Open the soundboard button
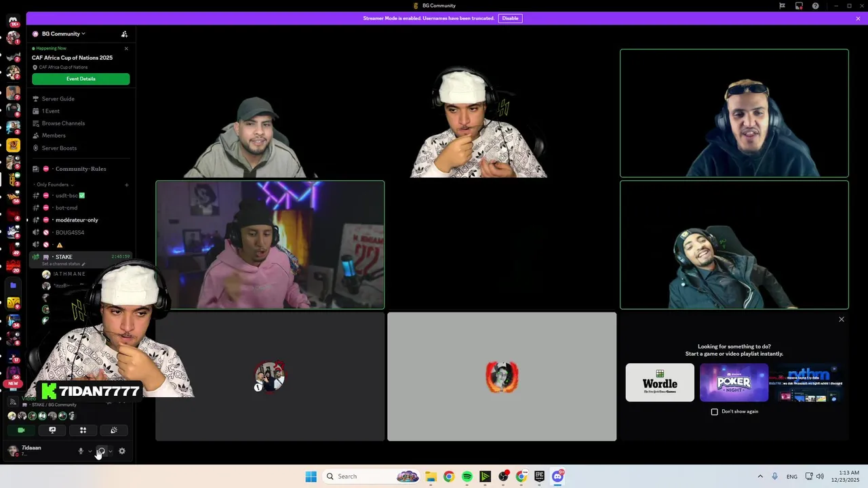Image resolution: width=868 pixels, height=488 pixels. pos(114,430)
